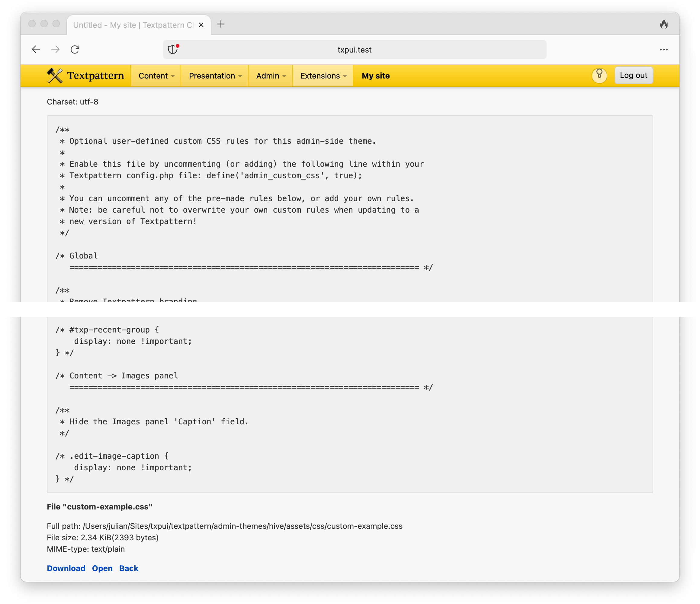700x604 pixels.
Task: Open the browser three-dot menu
Action: (x=663, y=50)
